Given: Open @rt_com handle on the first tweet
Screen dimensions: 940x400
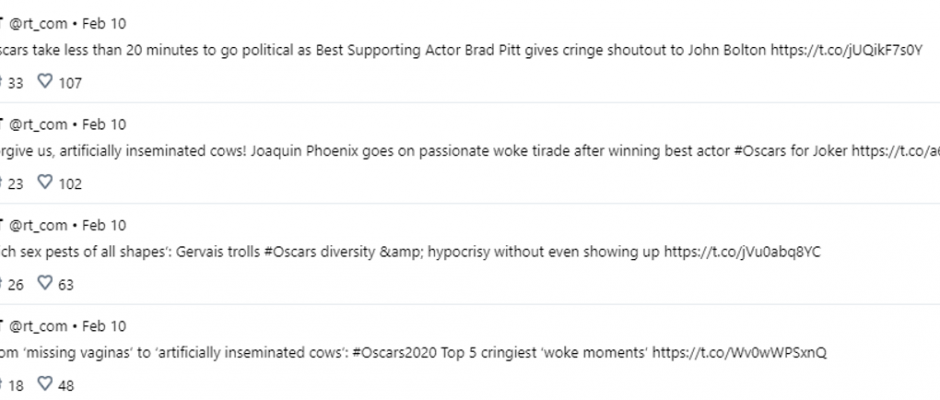Looking at the screenshot, I should 38,24.
